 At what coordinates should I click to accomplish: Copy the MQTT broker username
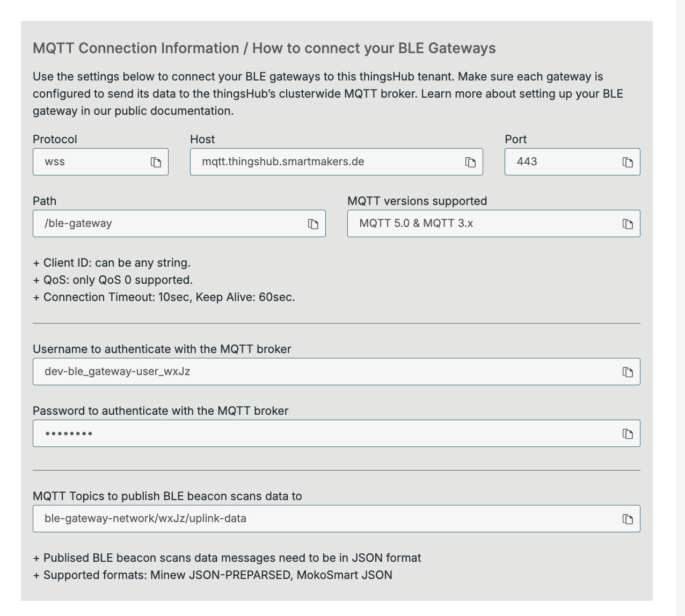point(628,372)
